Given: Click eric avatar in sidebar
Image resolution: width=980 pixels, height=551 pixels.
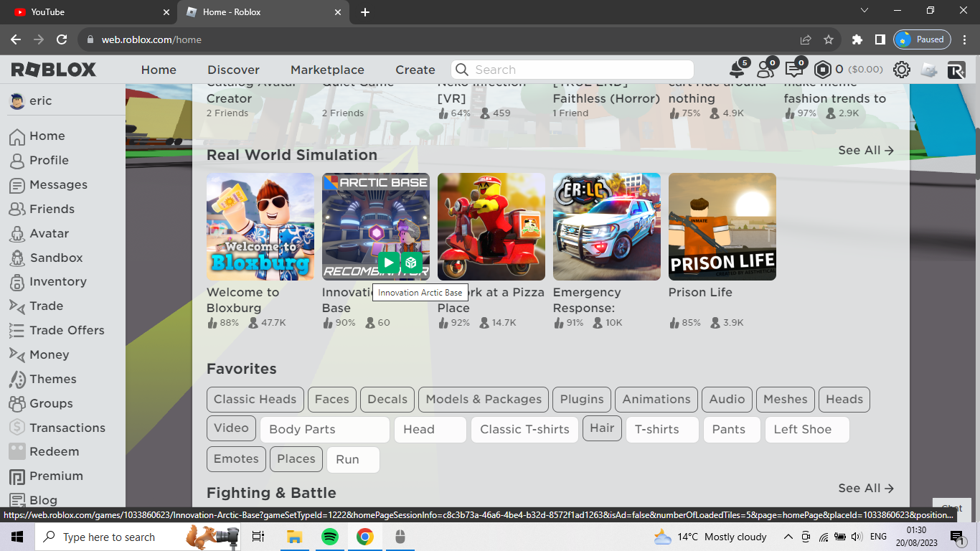Looking at the screenshot, I should click(x=17, y=101).
